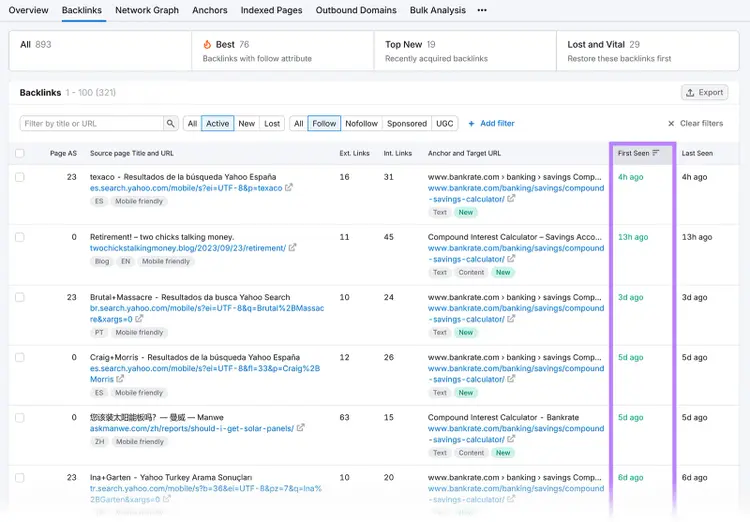Open the Overview tab
The image size is (750, 522).
[x=28, y=10]
